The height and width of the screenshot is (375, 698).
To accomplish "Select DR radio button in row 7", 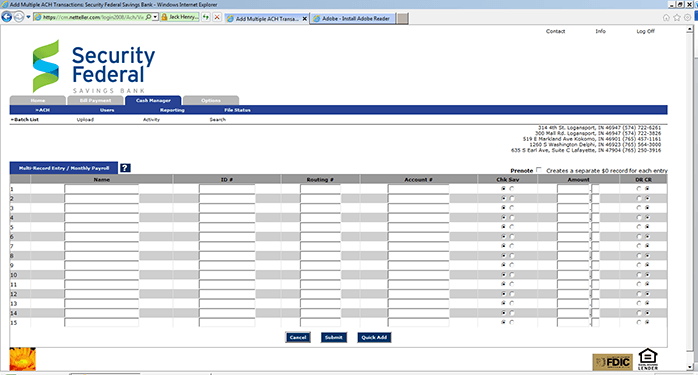I will [639, 246].
